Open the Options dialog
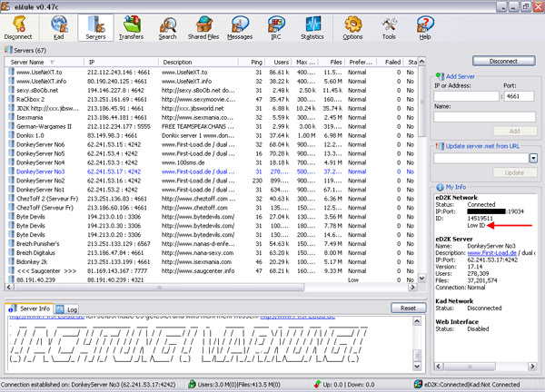This screenshot has height=392, width=545. click(355, 25)
